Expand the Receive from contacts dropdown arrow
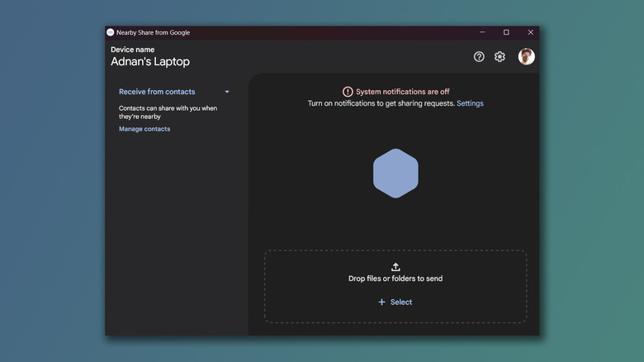This screenshot has width=644, height=362. pyautogui.click(x=227, y=92)
